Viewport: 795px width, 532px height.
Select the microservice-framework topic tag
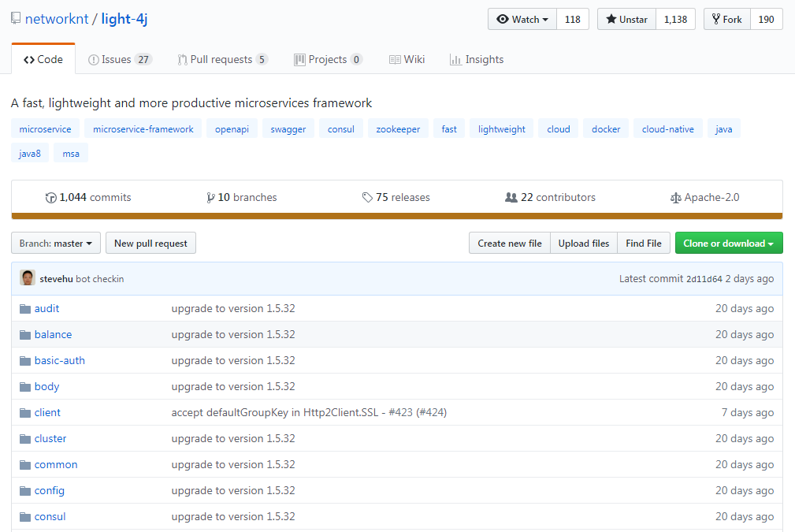(x=143, y=129)
